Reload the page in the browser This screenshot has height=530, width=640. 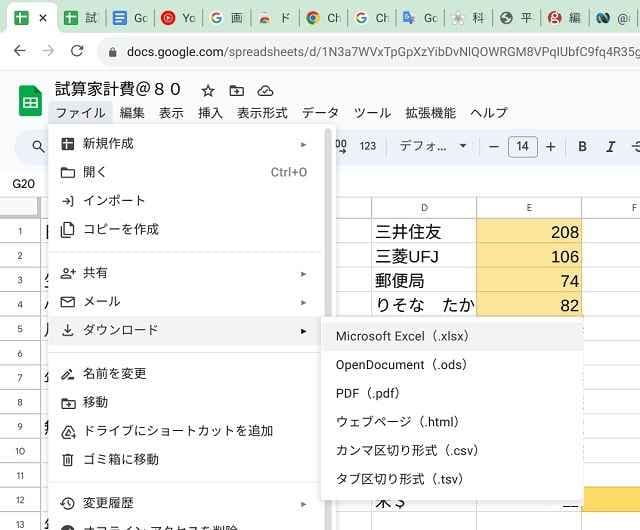[77, 50]
